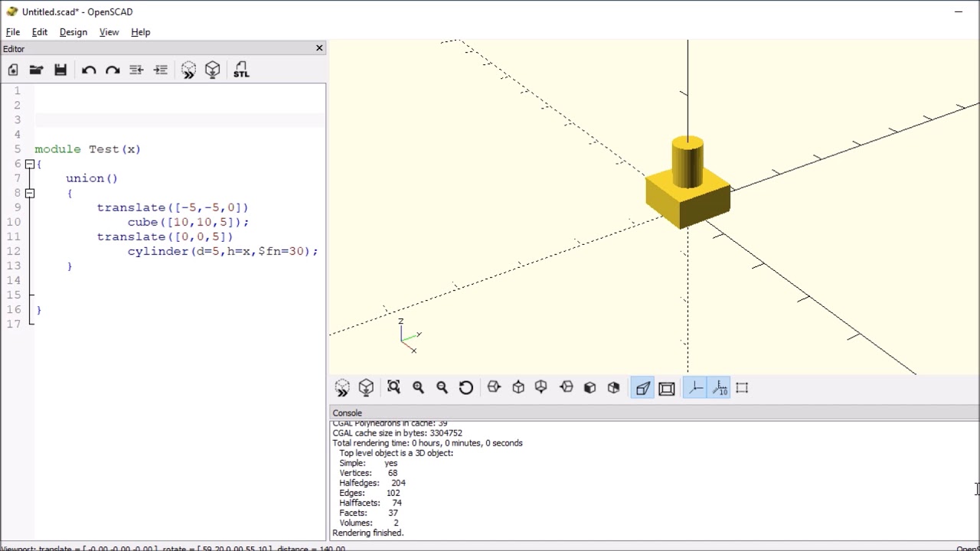The height and width of the screenshot is (551, 980).
Task: Switch to the Back view
Action: [613, 388]
